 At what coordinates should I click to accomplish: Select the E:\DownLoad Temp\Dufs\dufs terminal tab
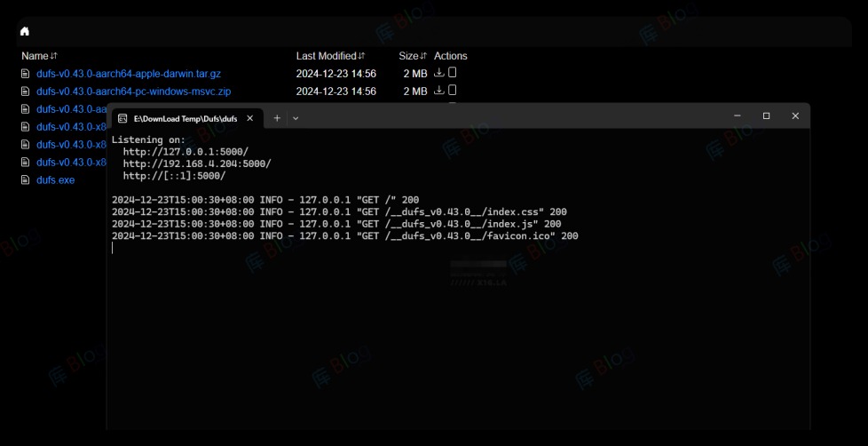[187, 118]
